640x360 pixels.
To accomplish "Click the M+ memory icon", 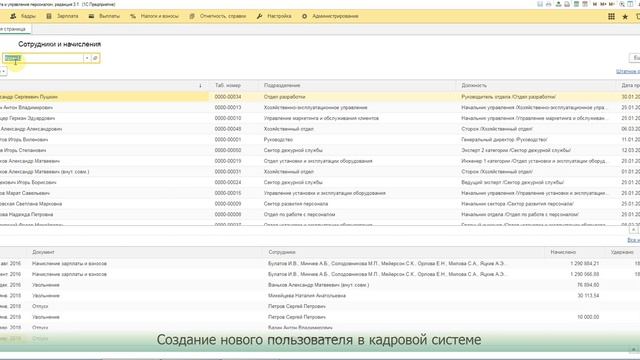I will tap(603, 4).
